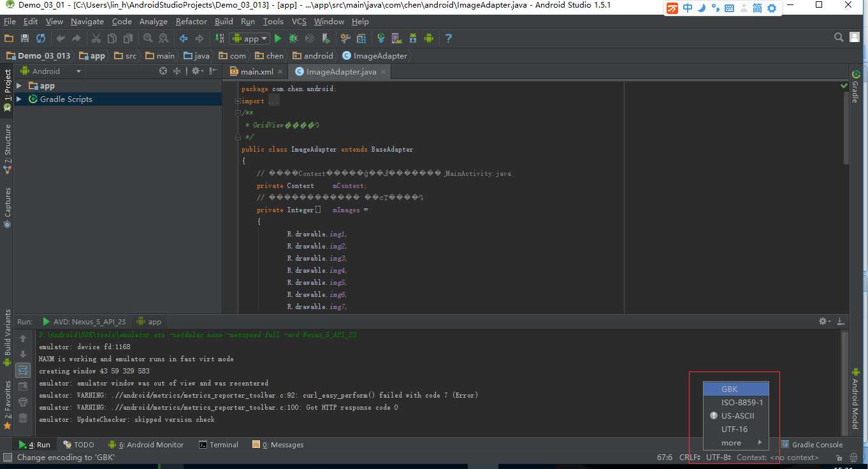
Task: Open the Android Device Monitor icon
Action: [429, 38]
